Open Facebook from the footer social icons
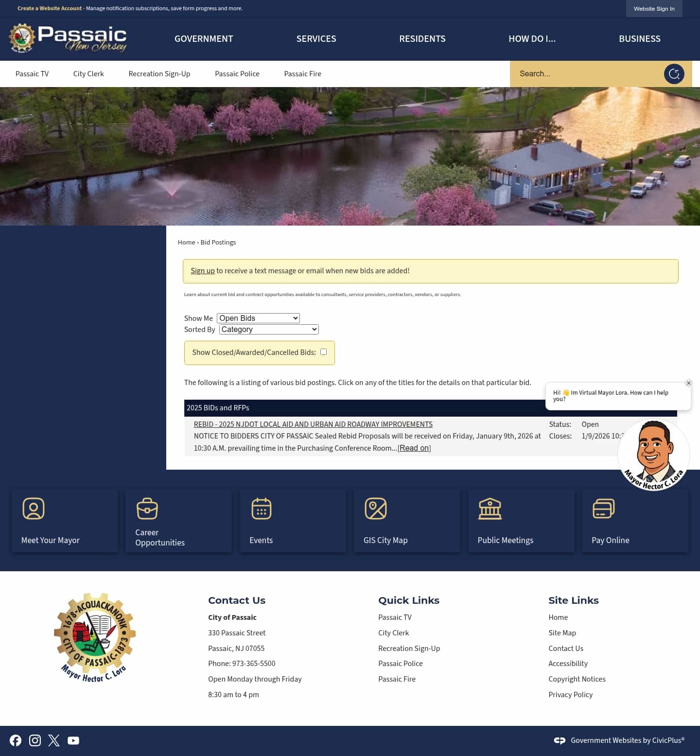Screen dimensions: 700x756 [x=16, y=740]
